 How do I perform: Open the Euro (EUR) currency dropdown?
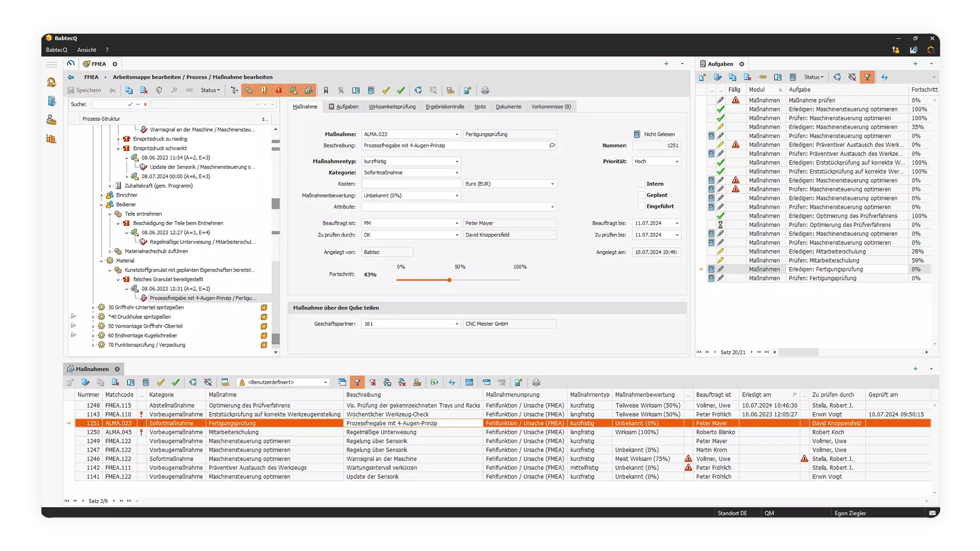(552, 184)
